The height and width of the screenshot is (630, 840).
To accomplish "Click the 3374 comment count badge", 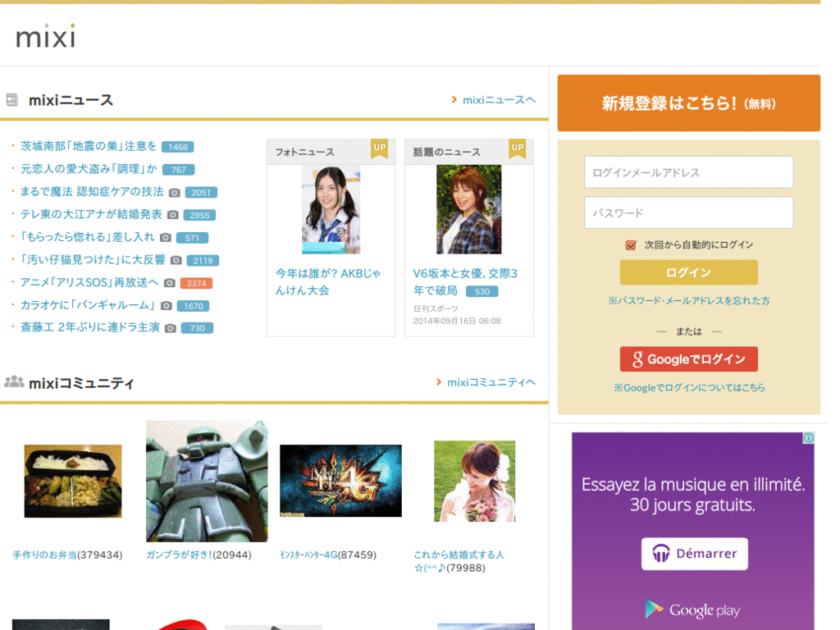I will (196, 283).
